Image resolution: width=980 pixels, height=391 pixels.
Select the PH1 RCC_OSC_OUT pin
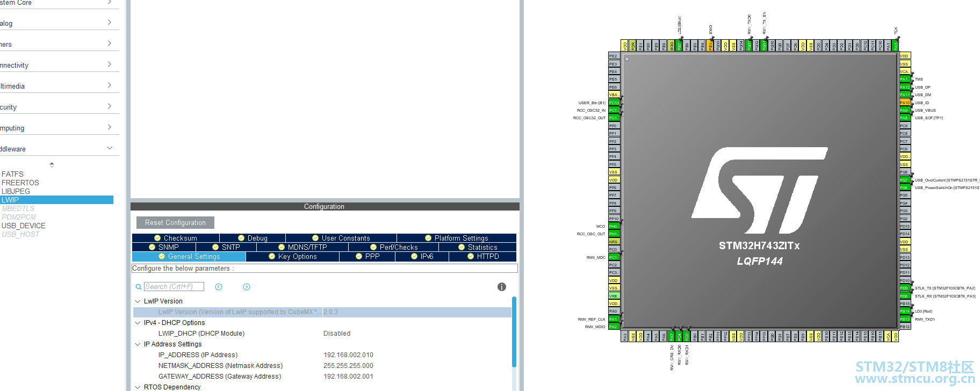click(614, 234)
